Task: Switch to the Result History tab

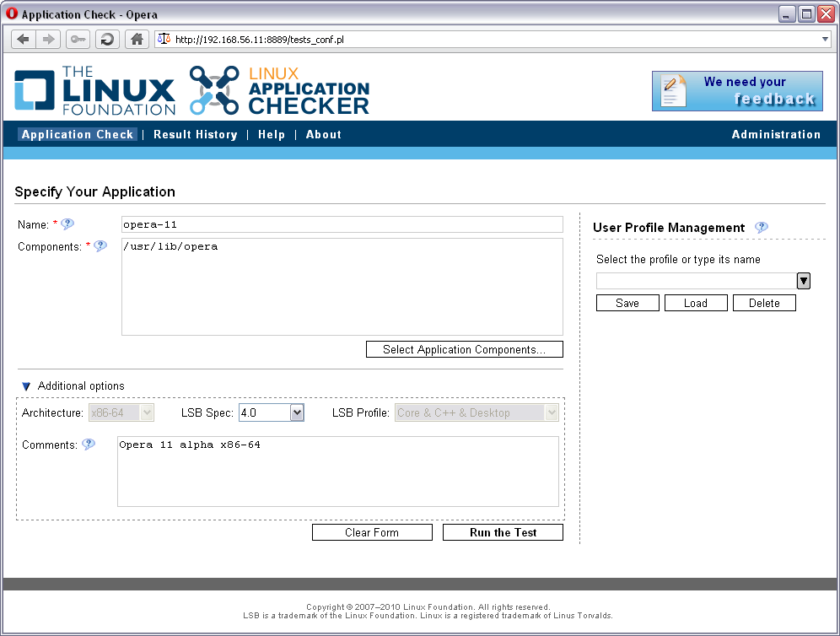Action: pos(196,134)
